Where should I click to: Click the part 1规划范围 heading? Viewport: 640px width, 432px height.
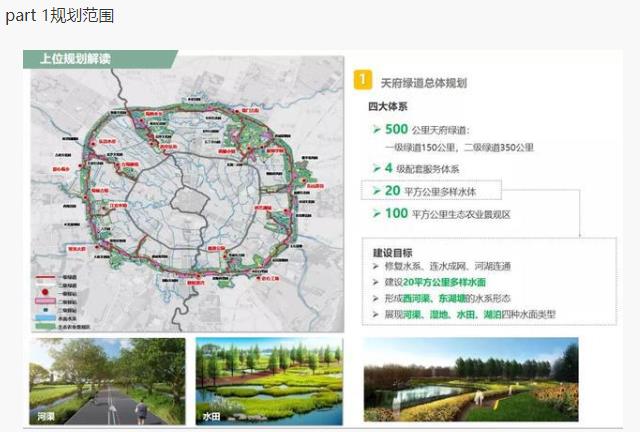(58, 16)
